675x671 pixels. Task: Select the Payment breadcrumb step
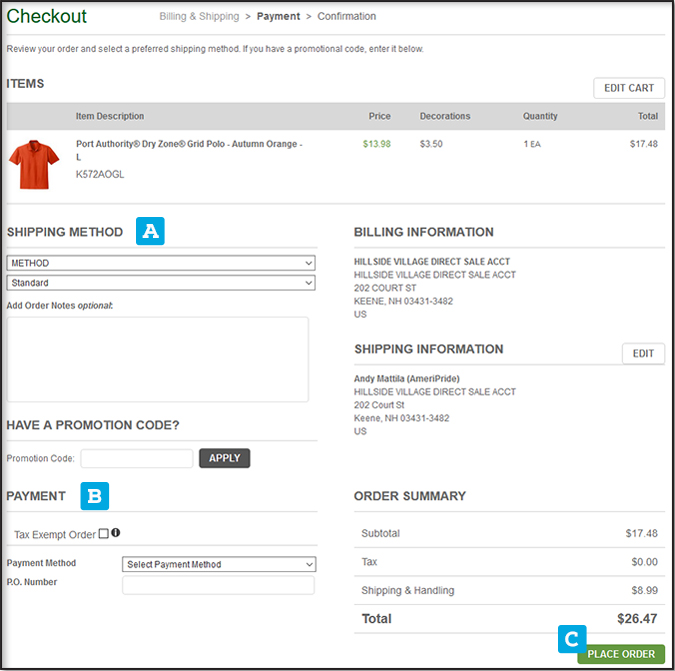click(278, 17)
